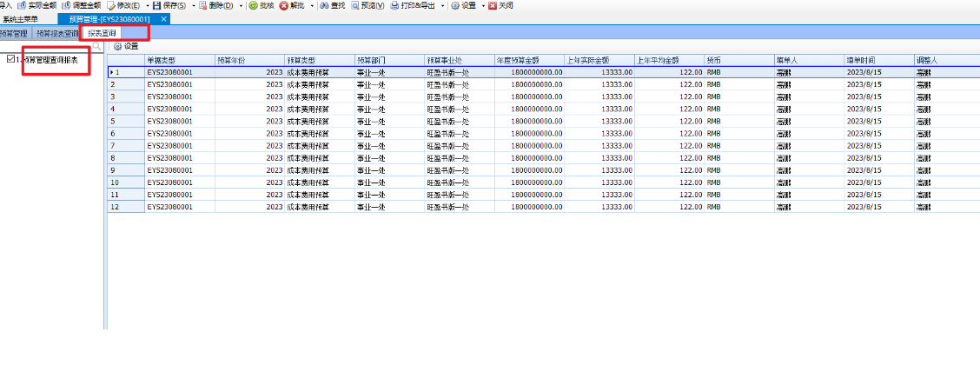This screenshot has height=365, width=980.
Task: Open the dropdown arrow beside 删除(D)
Action: coord(241,5)
